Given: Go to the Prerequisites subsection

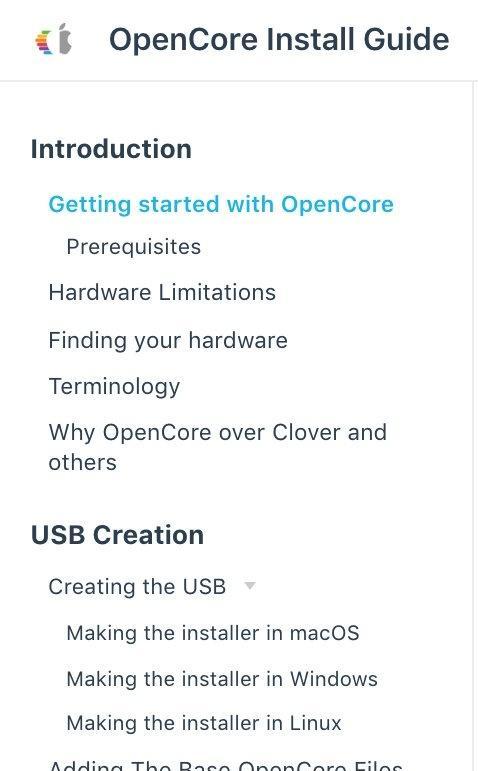Looking at the screenshot, I should pyautogui.click(x=134, y=247).
